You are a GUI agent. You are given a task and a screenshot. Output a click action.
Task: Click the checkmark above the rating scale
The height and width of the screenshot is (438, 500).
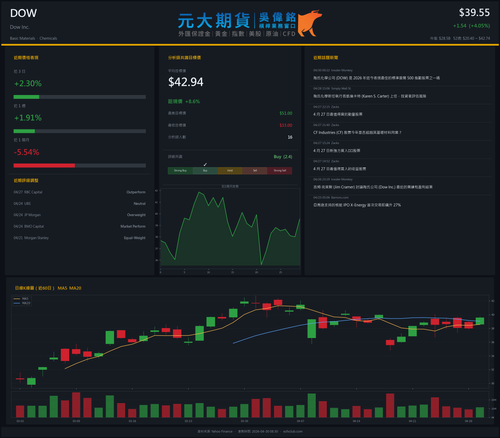pyautogui.click(x=205, y=164)
